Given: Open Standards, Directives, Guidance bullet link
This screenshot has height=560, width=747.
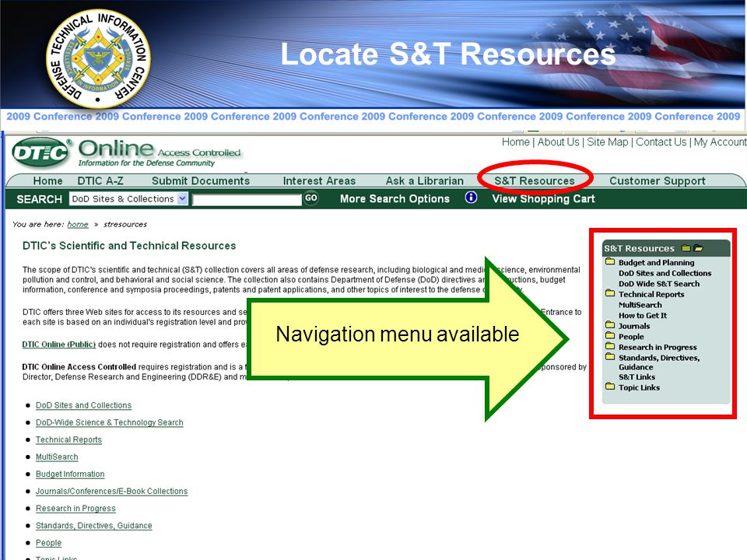Looking at the screenshot, I should coord(94,525).
